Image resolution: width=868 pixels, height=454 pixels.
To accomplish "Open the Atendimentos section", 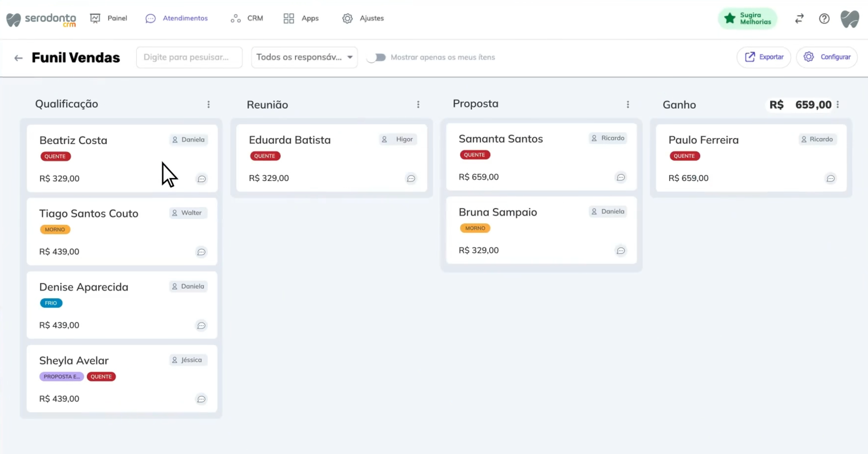I will 176,18.
